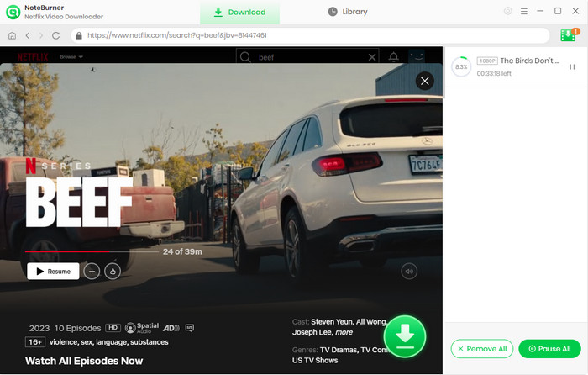Viewport: 588px width, 375px height.
Task: Add BEEF to My List
Action: tap(92, 271)
